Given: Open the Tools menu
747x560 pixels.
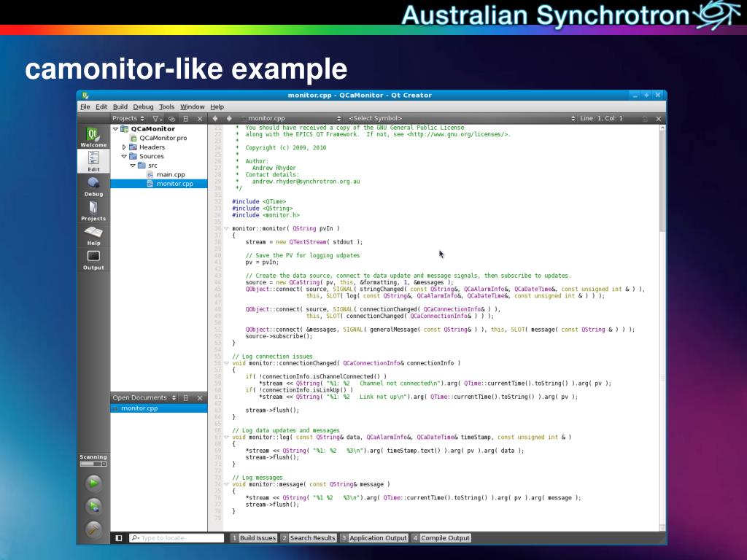Looking at the screenshot, I should point(166,106).
